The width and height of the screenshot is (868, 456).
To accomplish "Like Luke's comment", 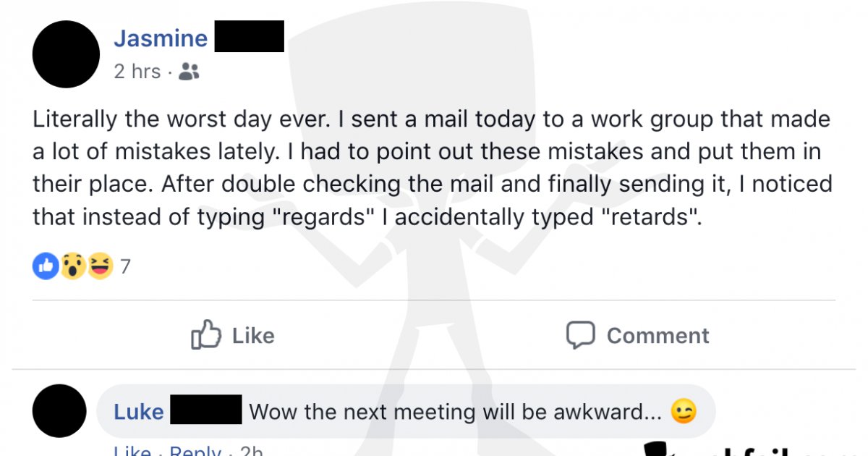I will pos(132,450).
